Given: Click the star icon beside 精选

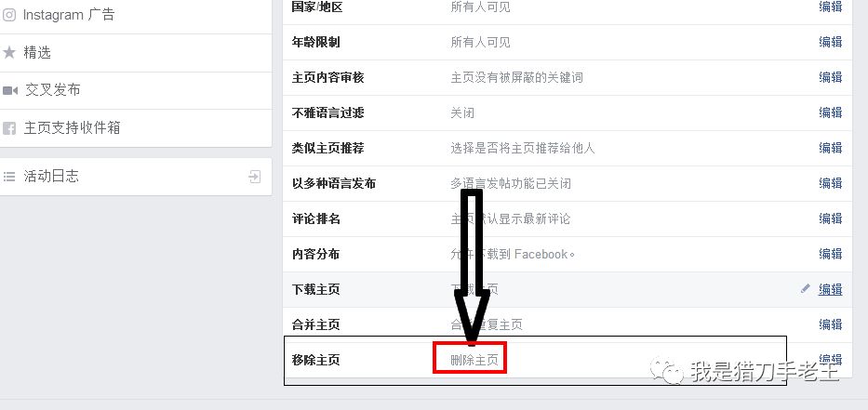Looking at the screenshot, I should pyautogui.click(x=9, y=53).
